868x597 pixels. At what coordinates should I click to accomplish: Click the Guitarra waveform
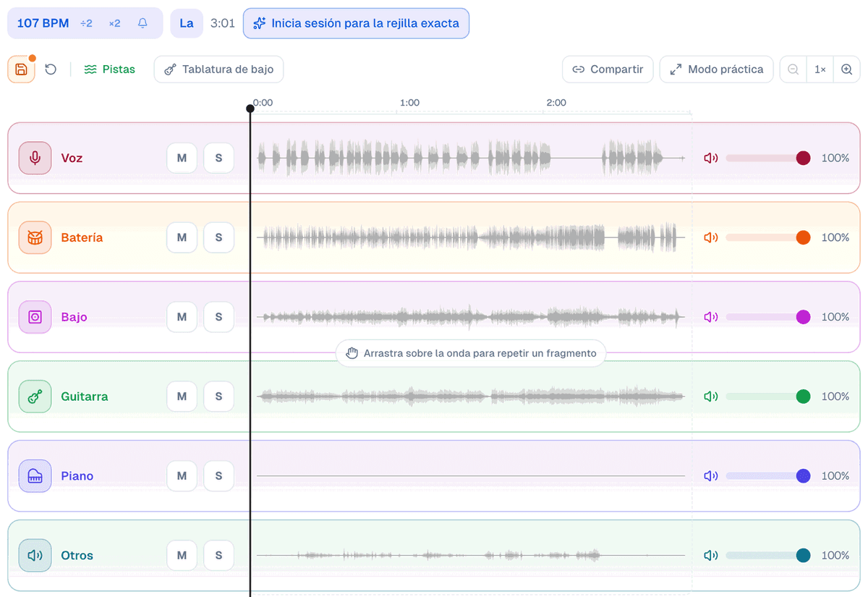[471, 397]
